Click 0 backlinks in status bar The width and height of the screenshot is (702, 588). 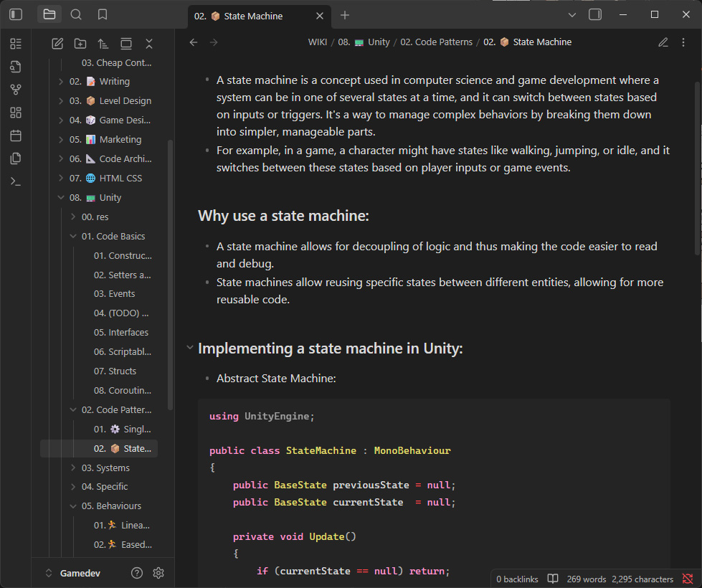click(x=516, y=579)
